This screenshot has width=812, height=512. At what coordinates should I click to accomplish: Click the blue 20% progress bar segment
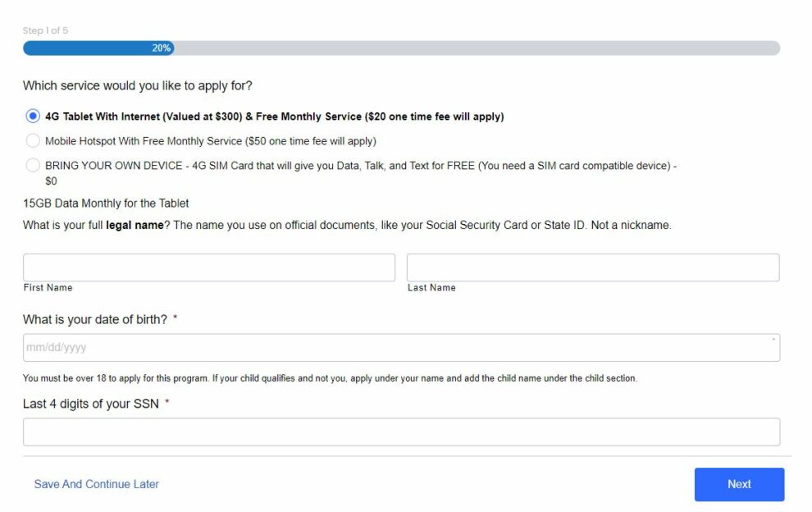click(98, 48)
